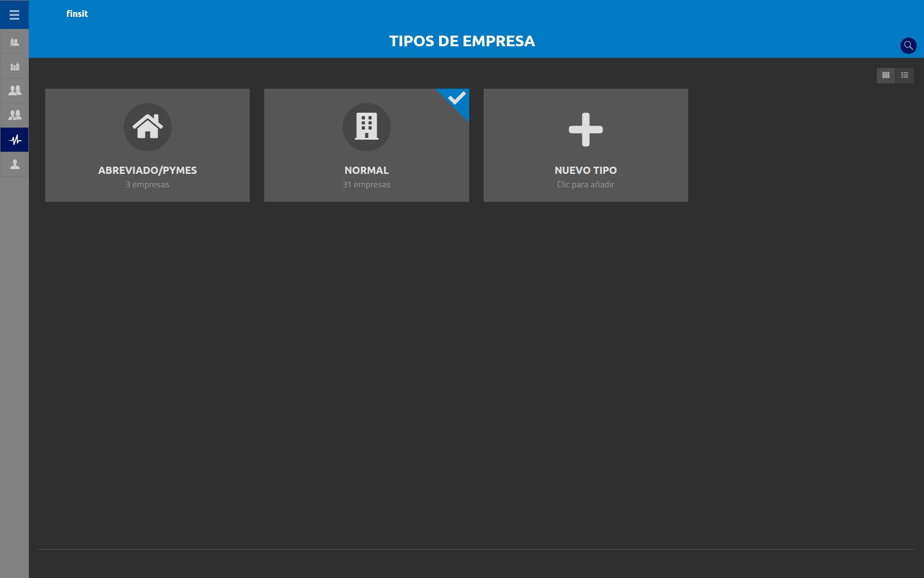Click 'Clic para añadir' text
The width and height of the screenshot is (924, 578).
click(586, 184)
